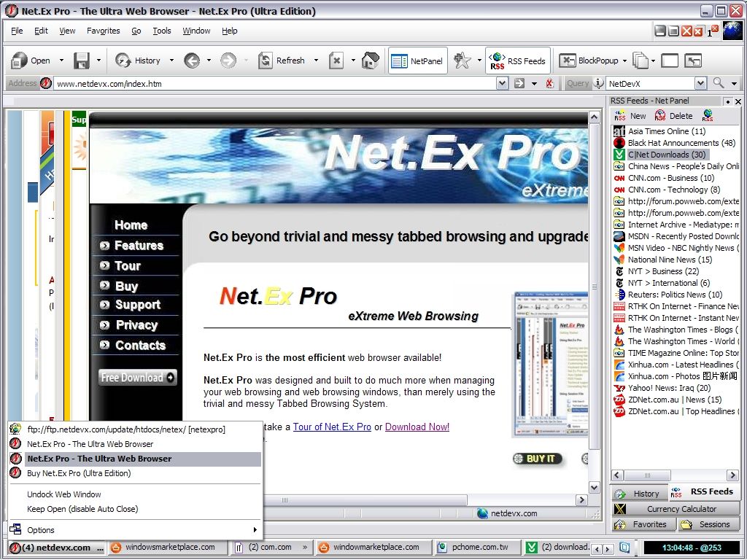
Task: Click the New RSS feed icon
Action: click(x=619, y=116)
